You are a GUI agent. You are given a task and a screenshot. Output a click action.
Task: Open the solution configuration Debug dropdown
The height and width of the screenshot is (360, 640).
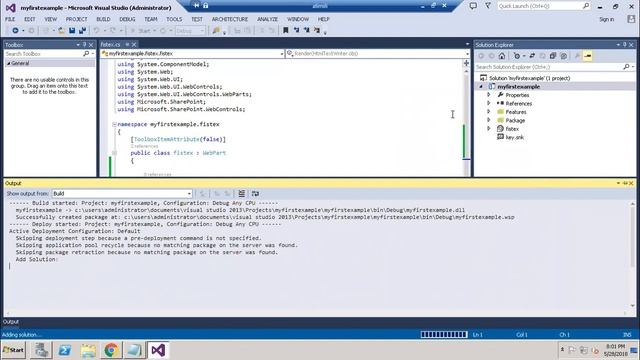pos(190,31)
